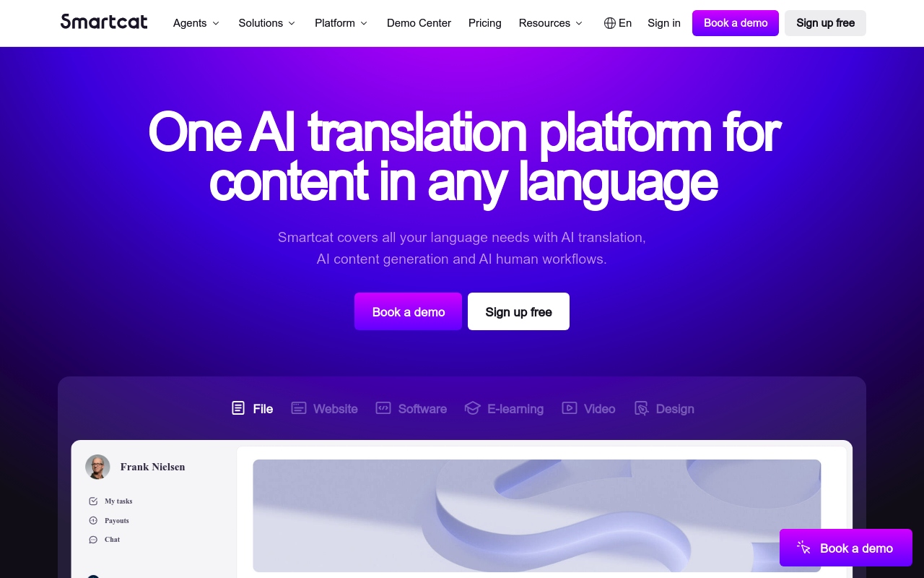Open the Demo Center page

[419, 23]
